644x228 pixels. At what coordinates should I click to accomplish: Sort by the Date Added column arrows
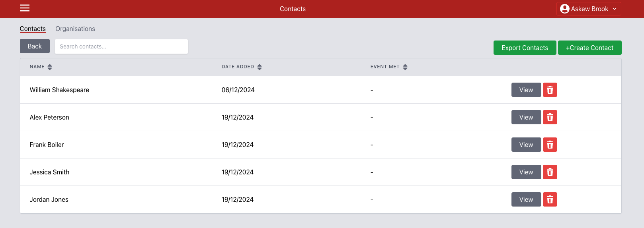tap(260, 67)
